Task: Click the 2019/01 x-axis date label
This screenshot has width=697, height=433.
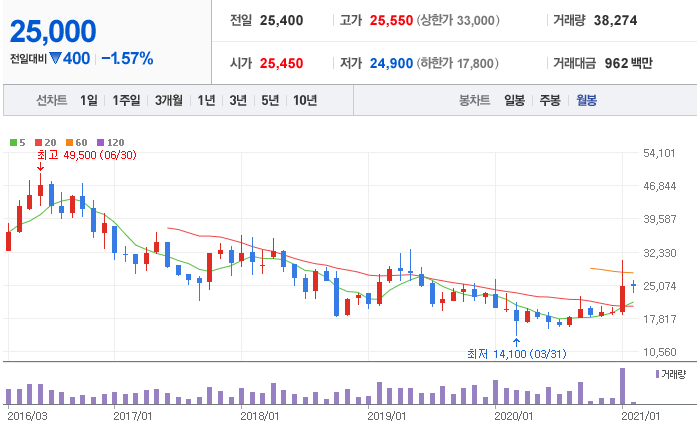Action: (x=387, y=416)
